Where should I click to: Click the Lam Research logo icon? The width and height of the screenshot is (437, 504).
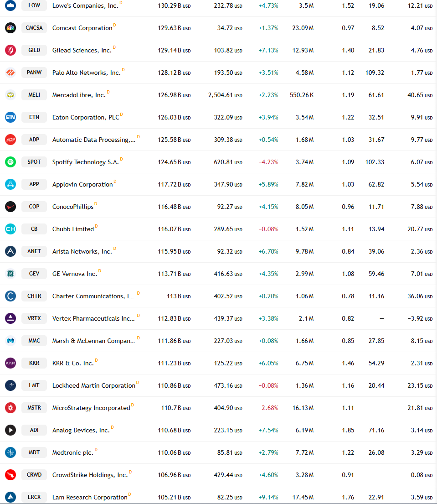tap(10, 497)
